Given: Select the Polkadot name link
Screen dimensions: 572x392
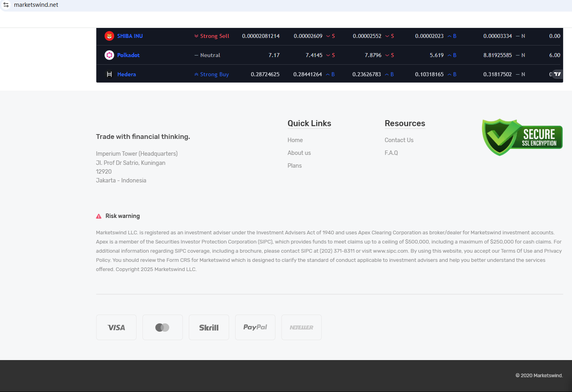Looking at the screenshot, I should pyautogui.click(x=128, y=55).
